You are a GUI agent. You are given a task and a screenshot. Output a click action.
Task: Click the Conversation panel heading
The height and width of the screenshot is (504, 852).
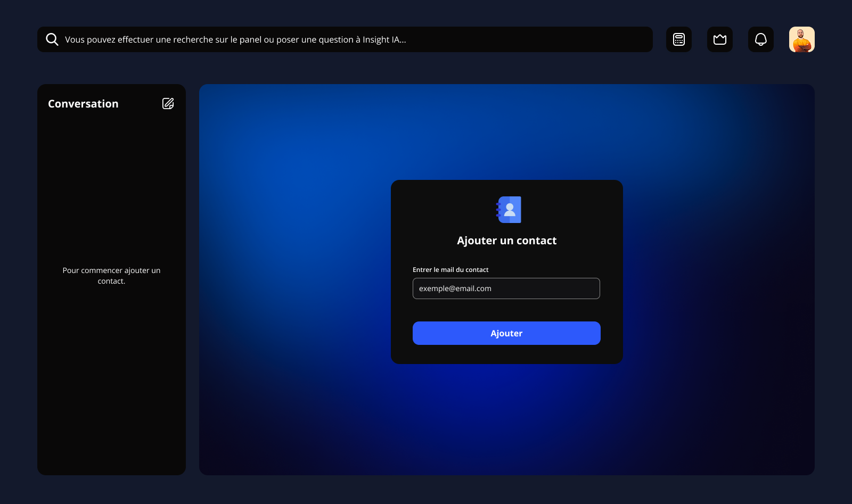83,104
